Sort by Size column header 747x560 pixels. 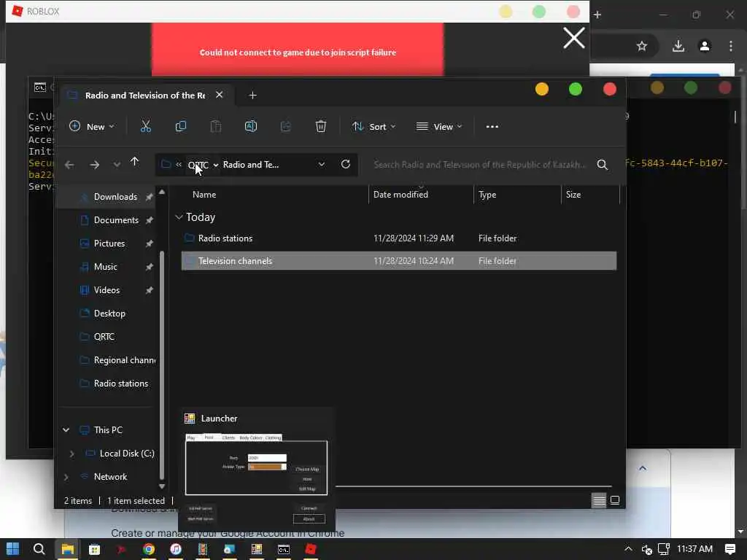573,194
